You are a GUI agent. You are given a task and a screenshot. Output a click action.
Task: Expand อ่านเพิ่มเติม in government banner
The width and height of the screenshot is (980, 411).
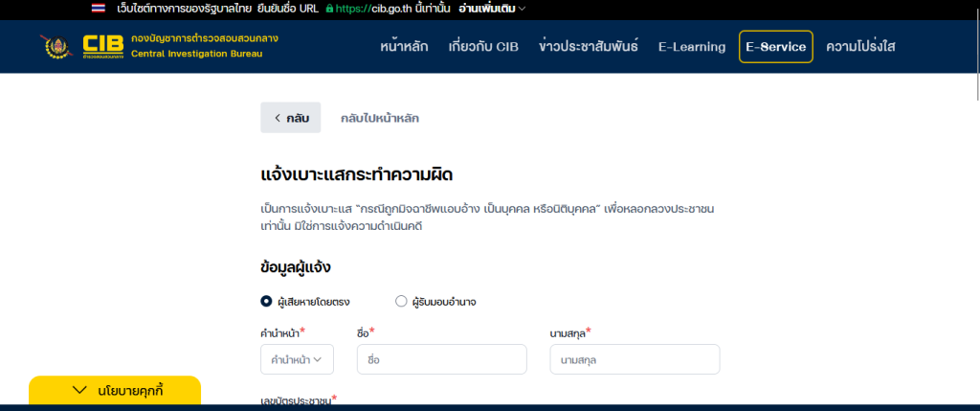492,9
